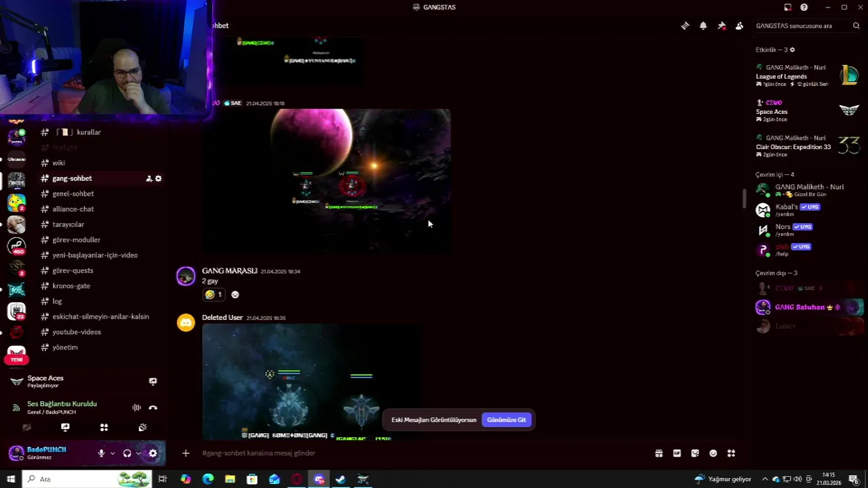Click plus button to attach a file

[185, 453]
